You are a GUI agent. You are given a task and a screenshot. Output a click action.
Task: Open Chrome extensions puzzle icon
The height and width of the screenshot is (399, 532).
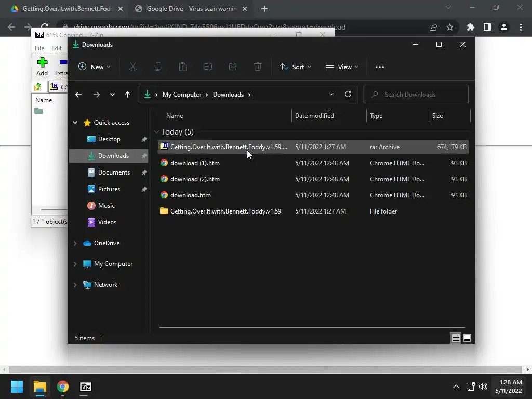471,27
